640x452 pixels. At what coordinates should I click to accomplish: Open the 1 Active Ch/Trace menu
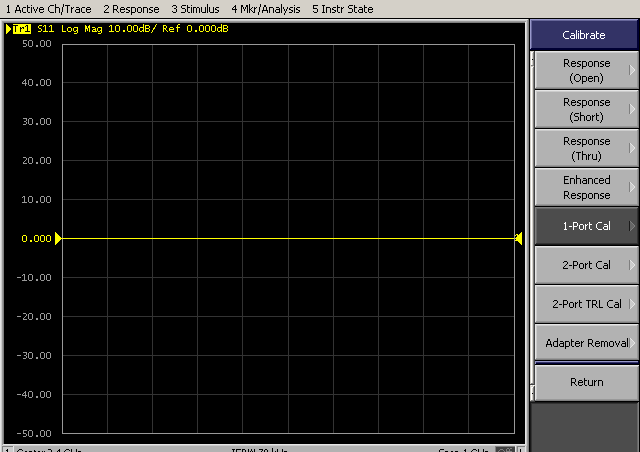[49, 9]
